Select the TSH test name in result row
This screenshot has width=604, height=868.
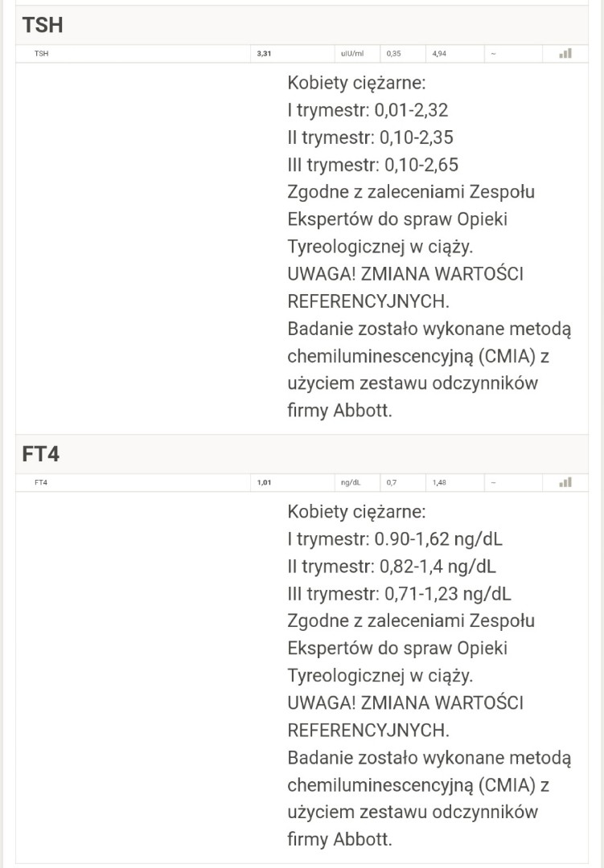pyautogui.click(x=41, y=54)
